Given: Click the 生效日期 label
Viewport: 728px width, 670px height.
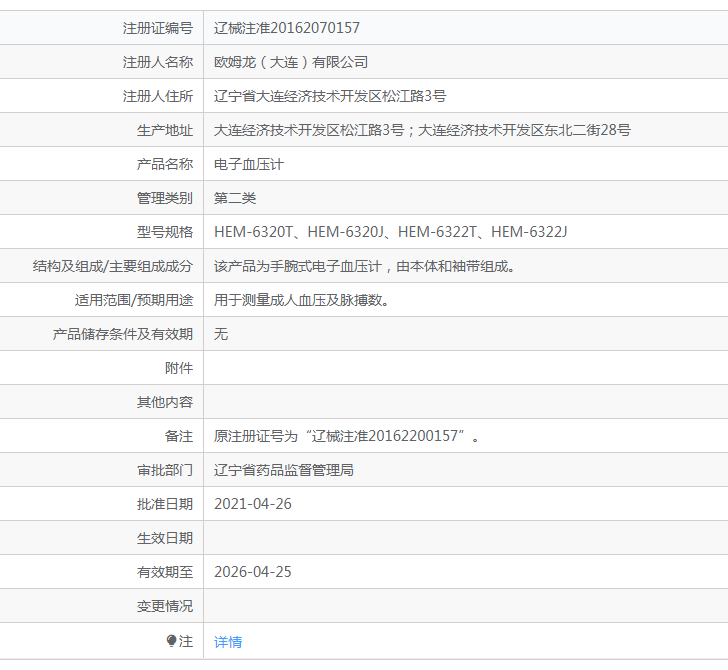Looking at the screenshot, I should (165, 538).
